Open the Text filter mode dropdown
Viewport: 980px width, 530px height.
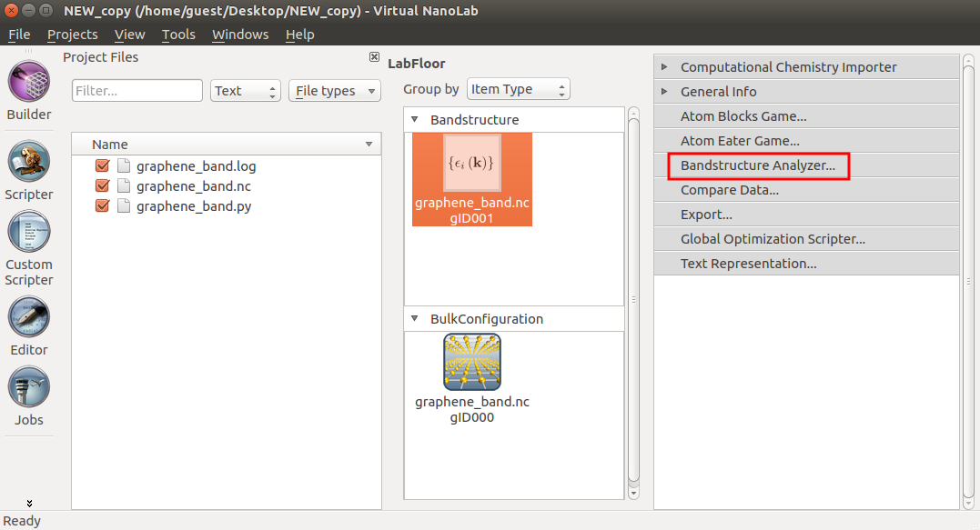(x=245, y=91)
